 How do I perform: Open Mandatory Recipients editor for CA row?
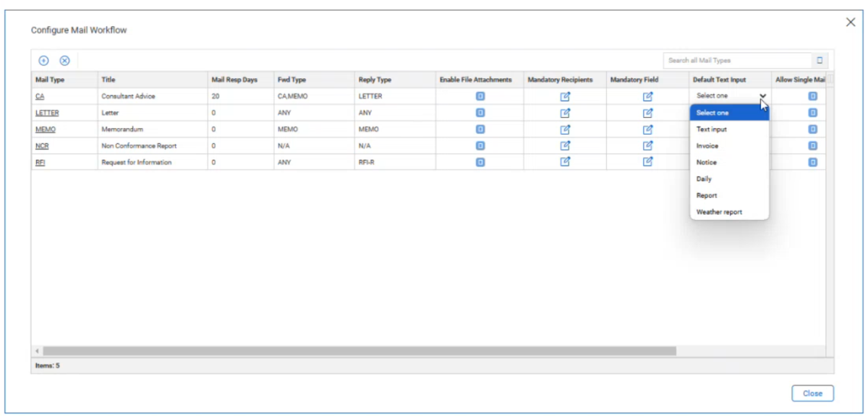[x=566, y=95]
